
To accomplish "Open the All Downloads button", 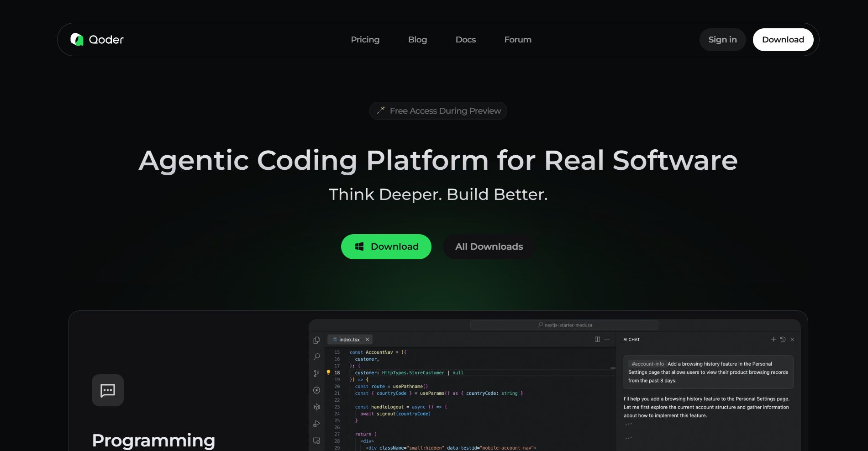I will (x=489, y=246).
